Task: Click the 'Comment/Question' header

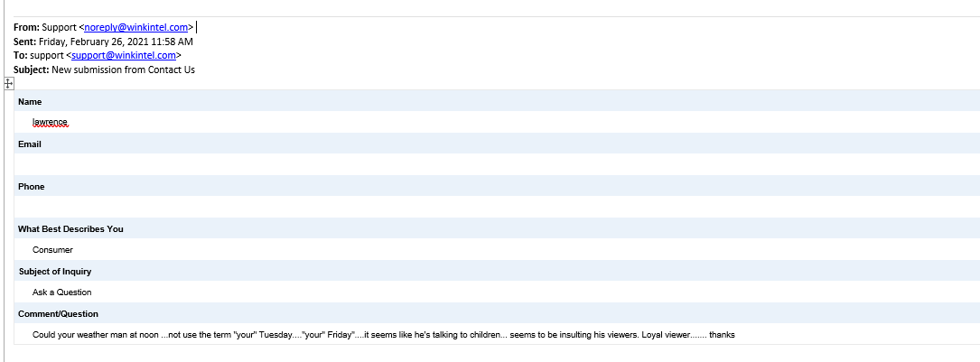Action: click(x=58, y=314)
